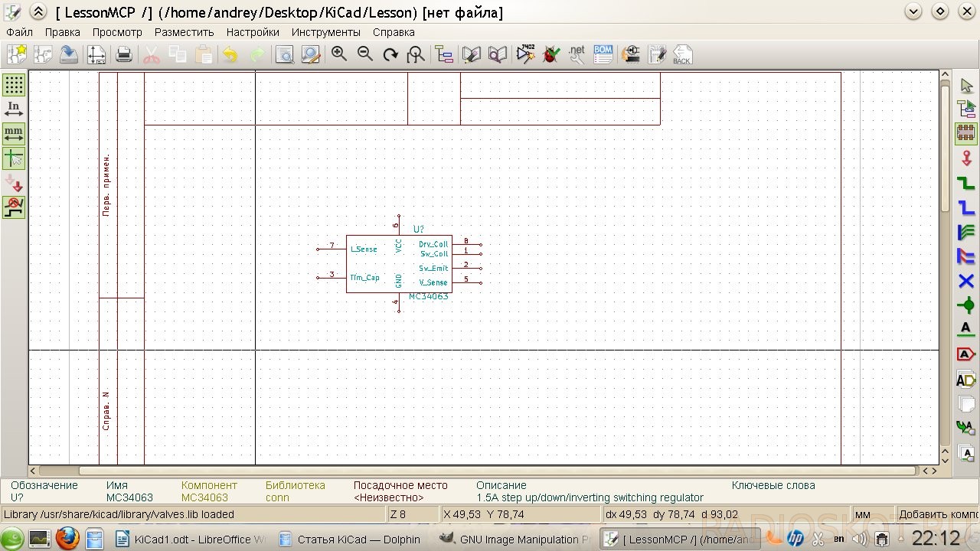
Task: Undo the last action
Action: 230,54
